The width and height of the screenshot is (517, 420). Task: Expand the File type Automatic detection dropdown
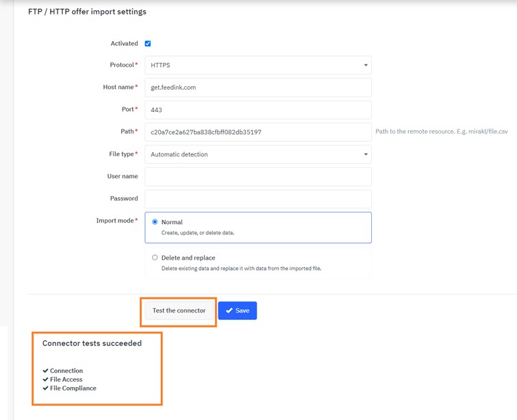[258, 154]
